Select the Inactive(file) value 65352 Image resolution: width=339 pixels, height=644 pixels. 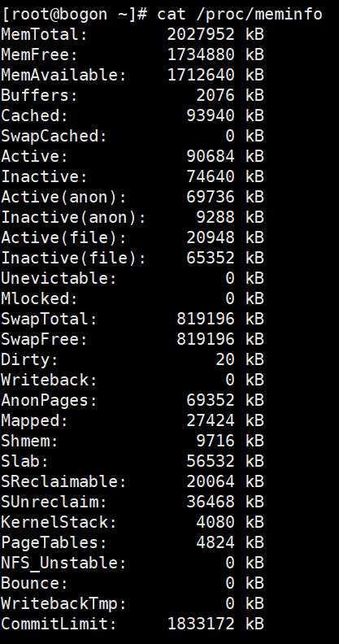211,258
